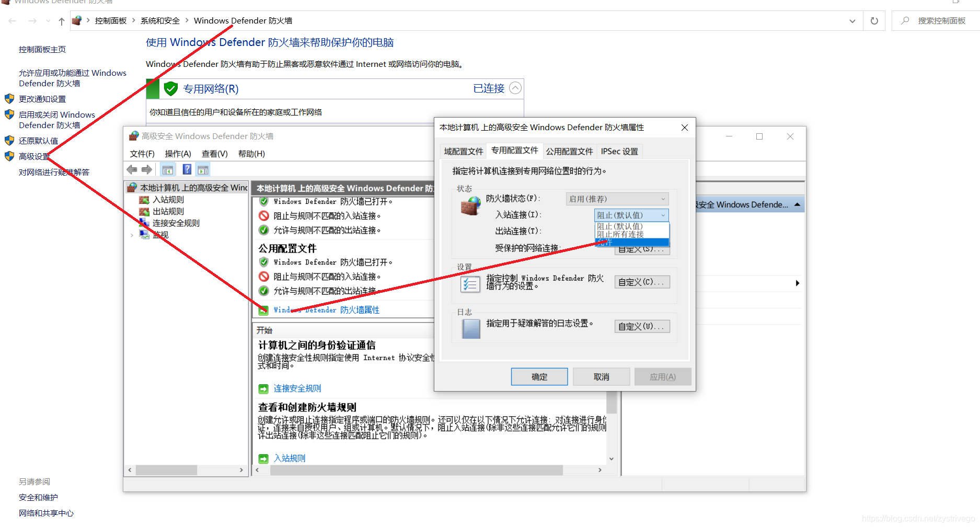Viewport: 980px width, 528px height.
Task: Click 控制面板主页 in control panel sidebar
Action: (x=42, y=49)
